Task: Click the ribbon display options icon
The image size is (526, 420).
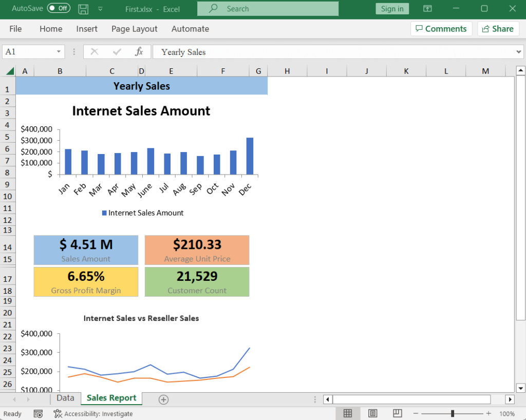Action: pyautogui.click(x=427, y=9)
